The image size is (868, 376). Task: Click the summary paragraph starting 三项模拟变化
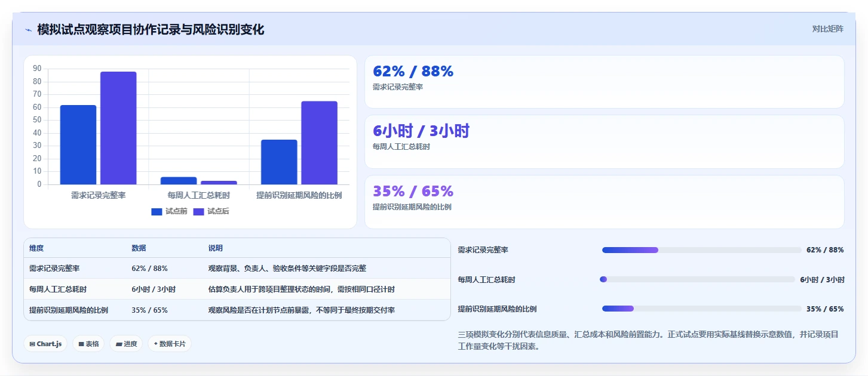click(648, 340)
